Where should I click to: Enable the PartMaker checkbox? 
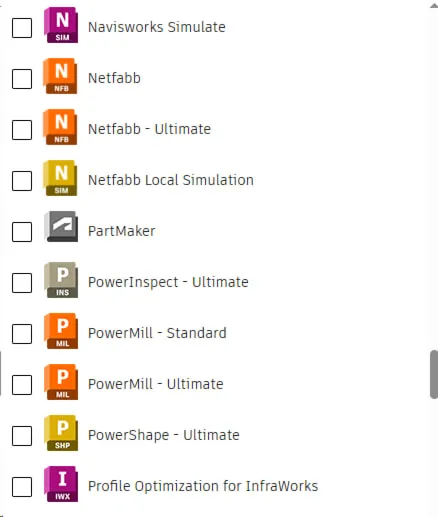pos(22,232)
